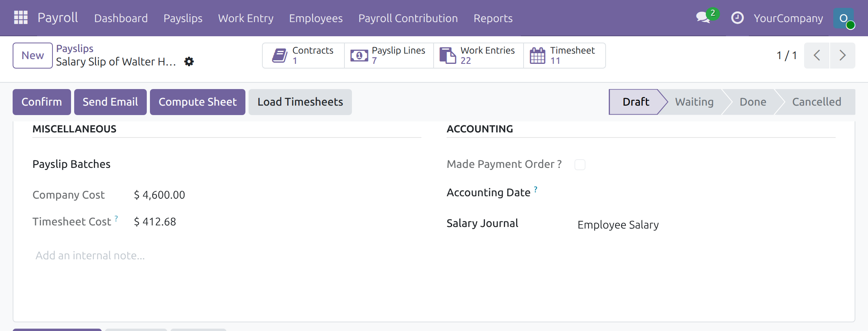Click the payslip actions gear icon
Viewport: 868px width, 331px height.
point(189,62)
